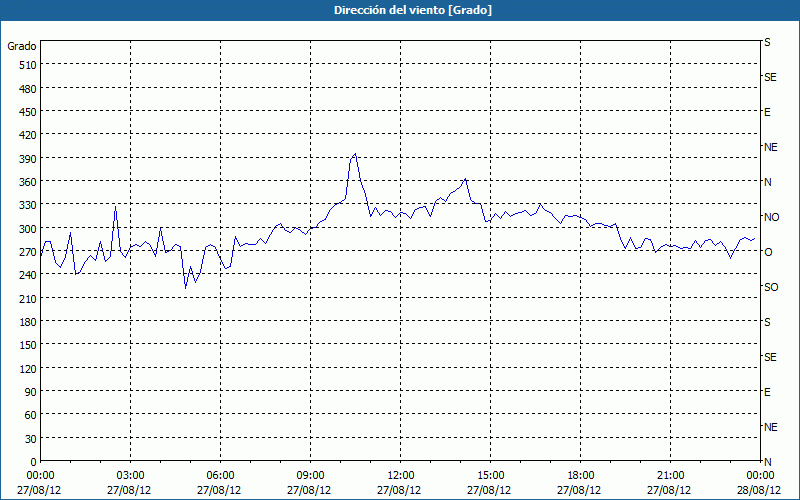Click the 300 y-axis value

tap(28, 229)
